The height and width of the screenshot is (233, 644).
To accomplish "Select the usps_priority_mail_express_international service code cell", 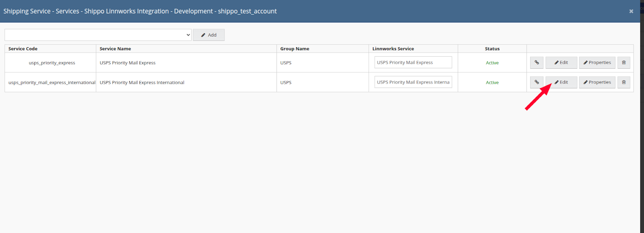I will 52,82.
